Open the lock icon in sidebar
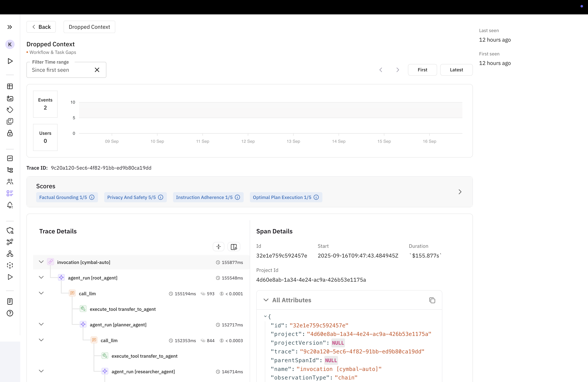The width and height of the screenshot is (588, 382). (x=10, y=133)
